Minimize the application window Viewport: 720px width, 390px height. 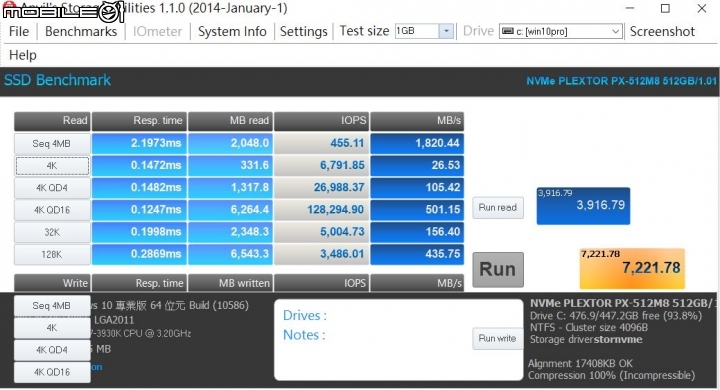point(630,8)
